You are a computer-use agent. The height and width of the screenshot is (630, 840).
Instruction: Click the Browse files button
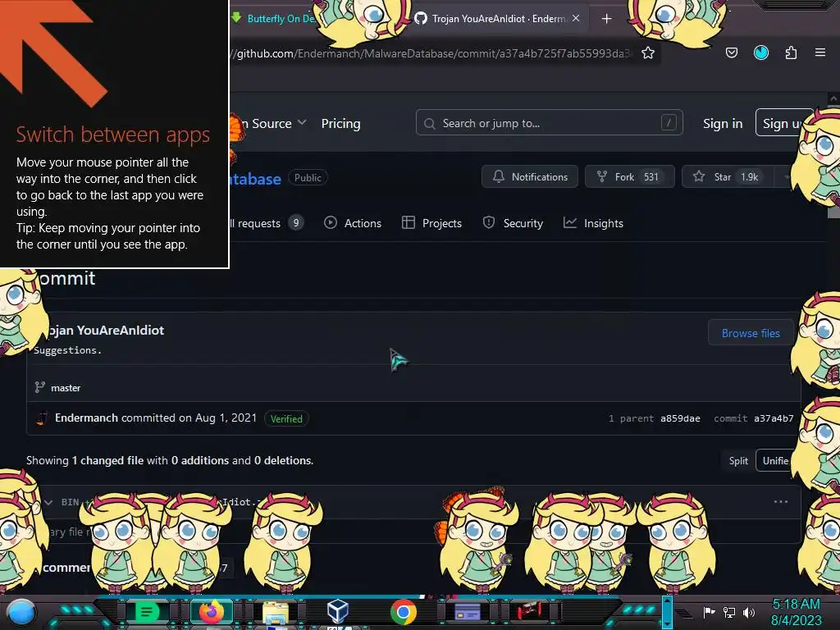tap(751, 333)
